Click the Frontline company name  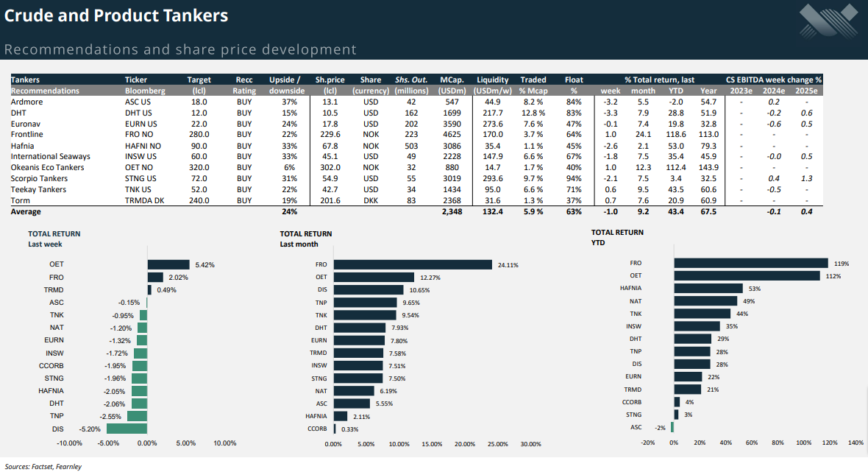click(26, 135)
